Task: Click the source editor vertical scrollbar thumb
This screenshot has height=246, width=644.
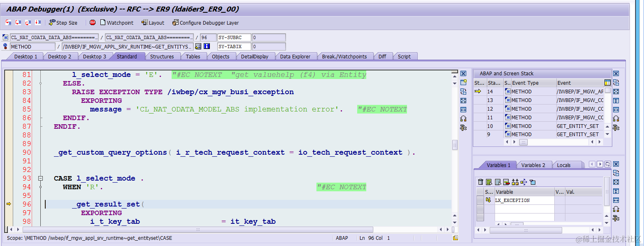Action: [455, 145]
